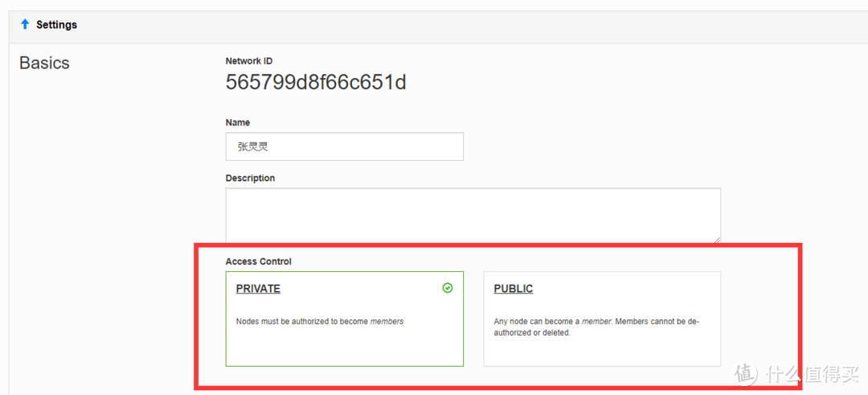
Task: Click the Basics section heading
Action: coord(44,64)
